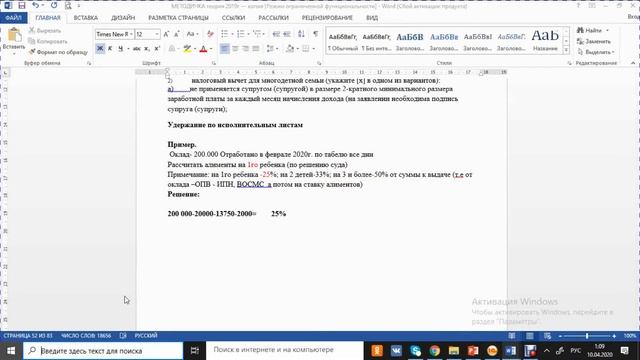Clear all formatting
This screenshot has height=360, width=640.
coord(210,34)
